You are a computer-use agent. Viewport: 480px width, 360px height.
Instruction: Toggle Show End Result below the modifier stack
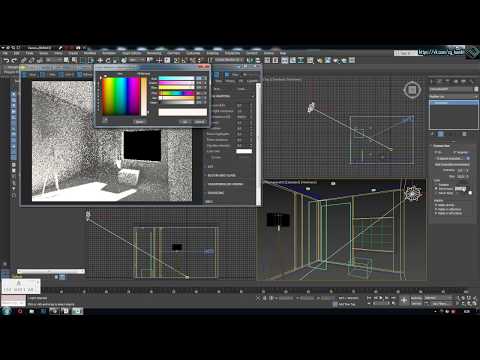click(x=441, y=134)
